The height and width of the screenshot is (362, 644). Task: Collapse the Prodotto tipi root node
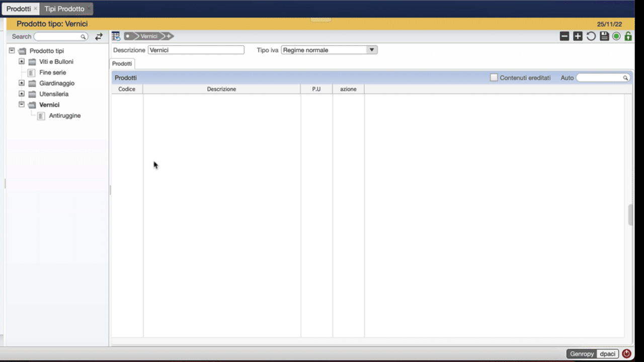[x=12, y=51]
